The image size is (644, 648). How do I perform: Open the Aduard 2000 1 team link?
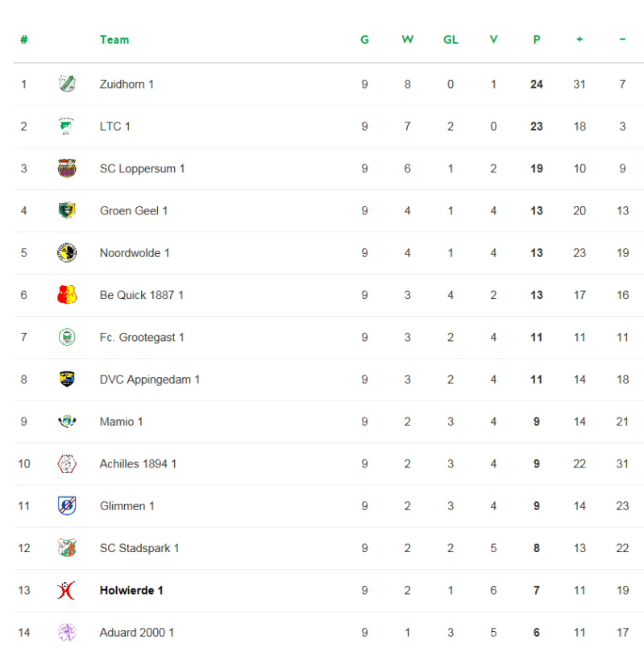[x=136, y=633]
